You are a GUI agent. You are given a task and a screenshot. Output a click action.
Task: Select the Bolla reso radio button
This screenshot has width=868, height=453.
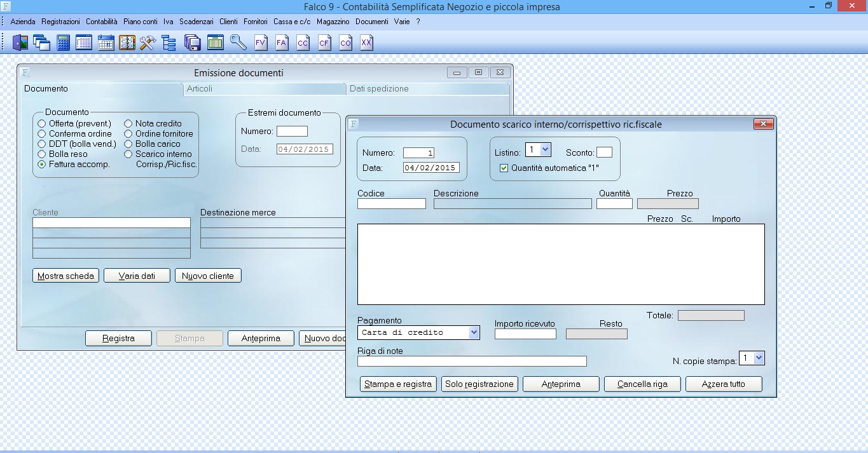click(42, 154)
